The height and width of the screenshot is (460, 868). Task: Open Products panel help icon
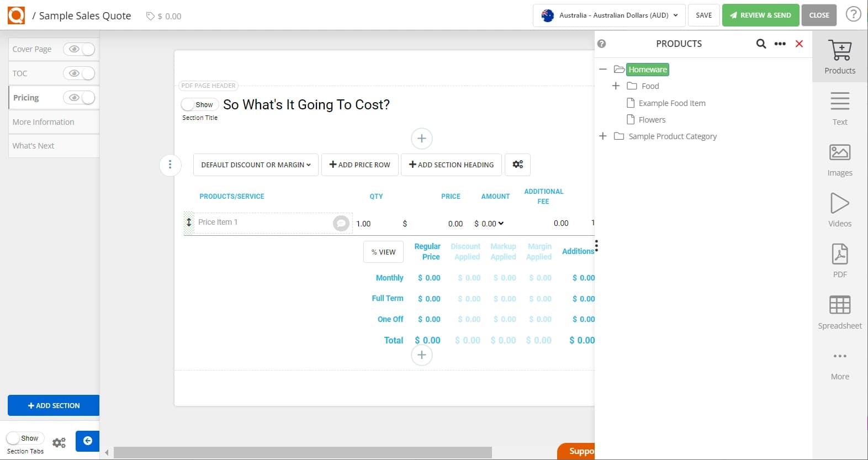602,44
